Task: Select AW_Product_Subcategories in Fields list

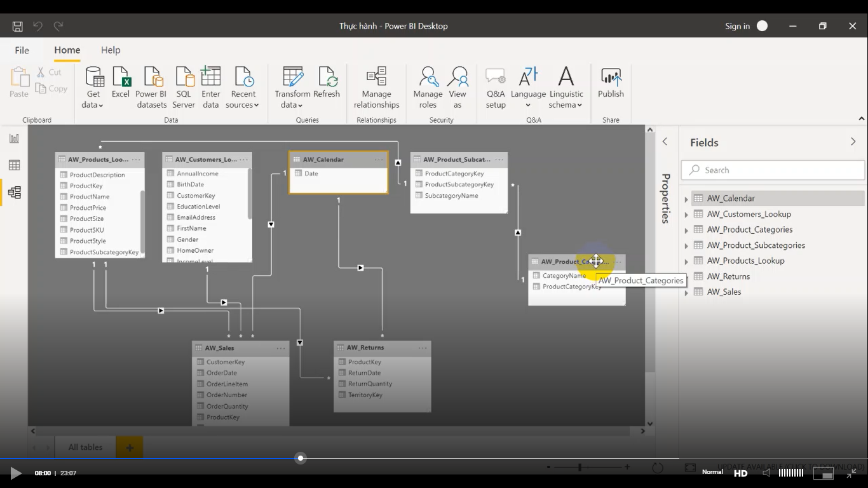Action: click(756, 245)
